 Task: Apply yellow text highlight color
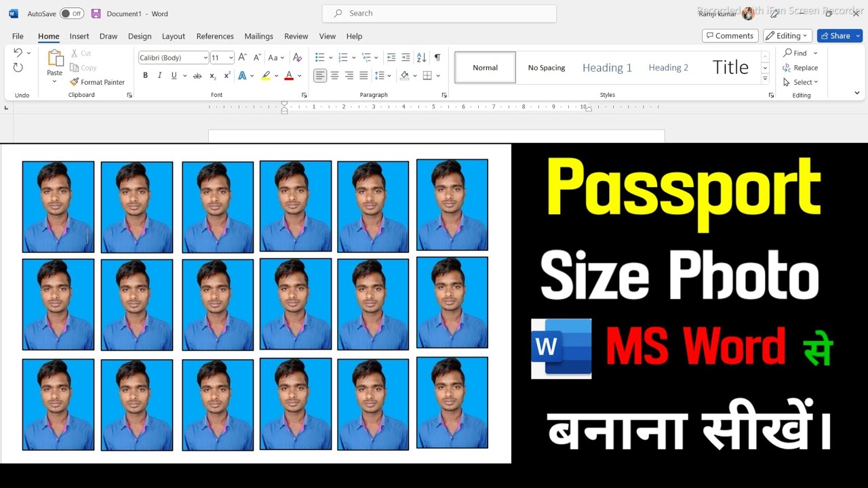(266, 75)
